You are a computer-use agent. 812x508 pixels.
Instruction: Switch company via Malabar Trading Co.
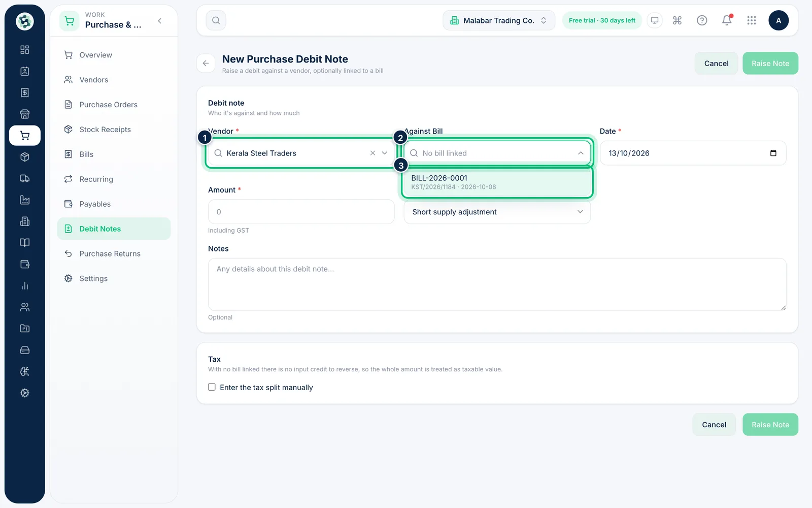click(x=499, y=20)
